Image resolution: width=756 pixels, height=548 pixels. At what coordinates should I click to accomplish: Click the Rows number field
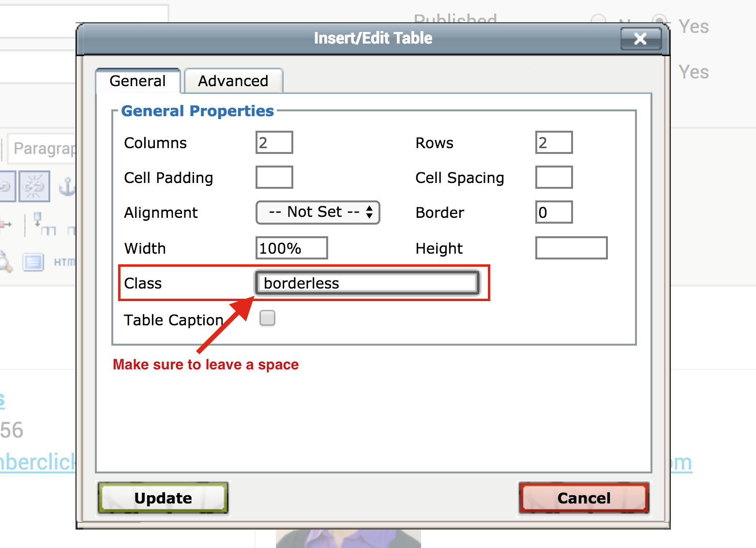click(x=554, y=142)
